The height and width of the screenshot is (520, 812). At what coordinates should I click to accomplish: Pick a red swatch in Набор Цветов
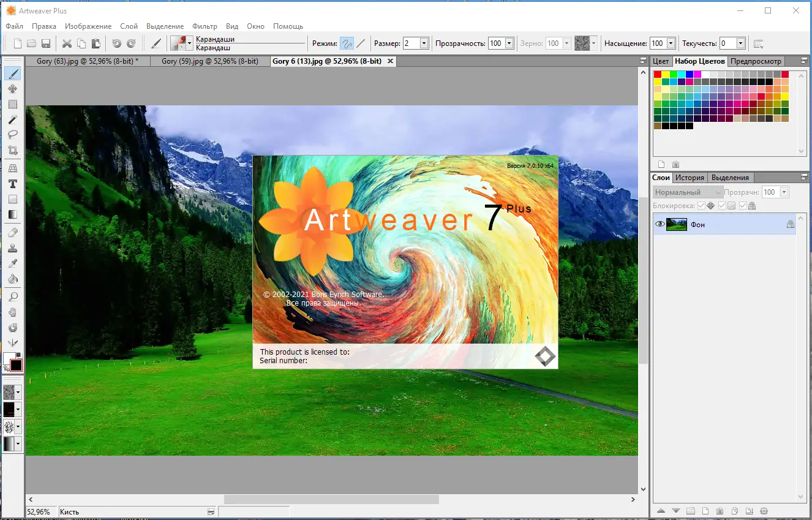(658, 73)
